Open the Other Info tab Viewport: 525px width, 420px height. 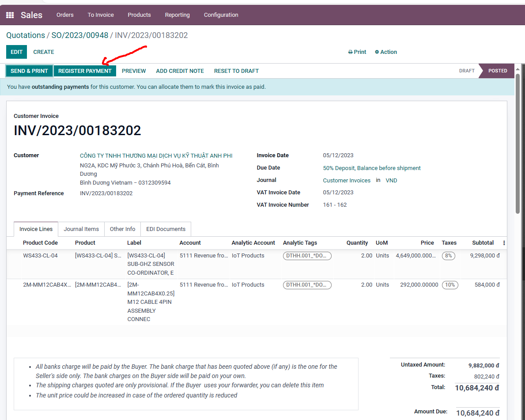click(x=122, y=229)
